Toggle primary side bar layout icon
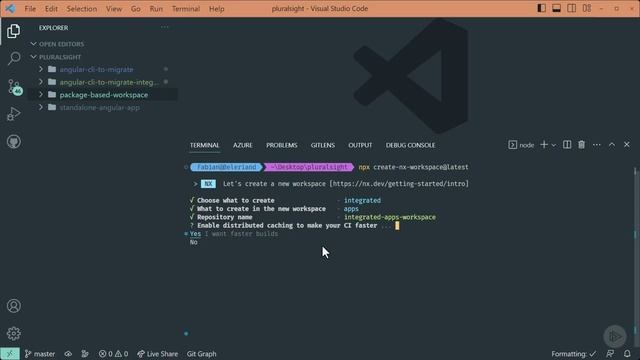Screen dimensions: 640x360 [x=542, y=8]
